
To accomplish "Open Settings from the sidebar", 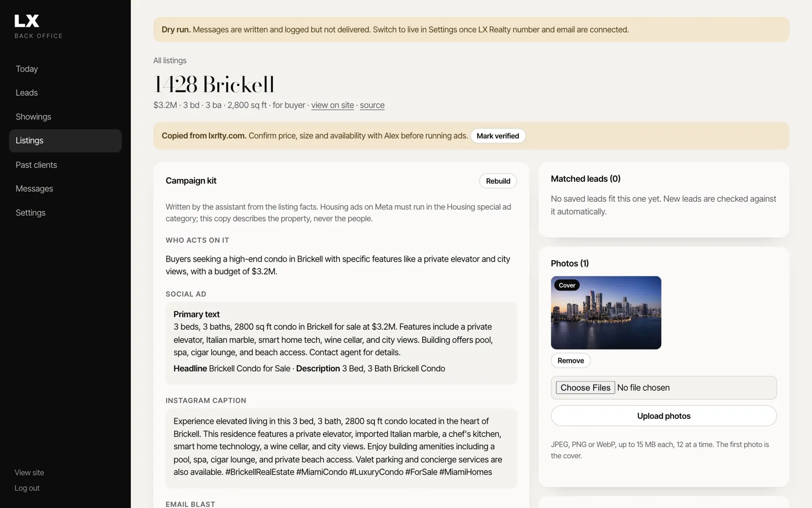I will coord(30,213).
